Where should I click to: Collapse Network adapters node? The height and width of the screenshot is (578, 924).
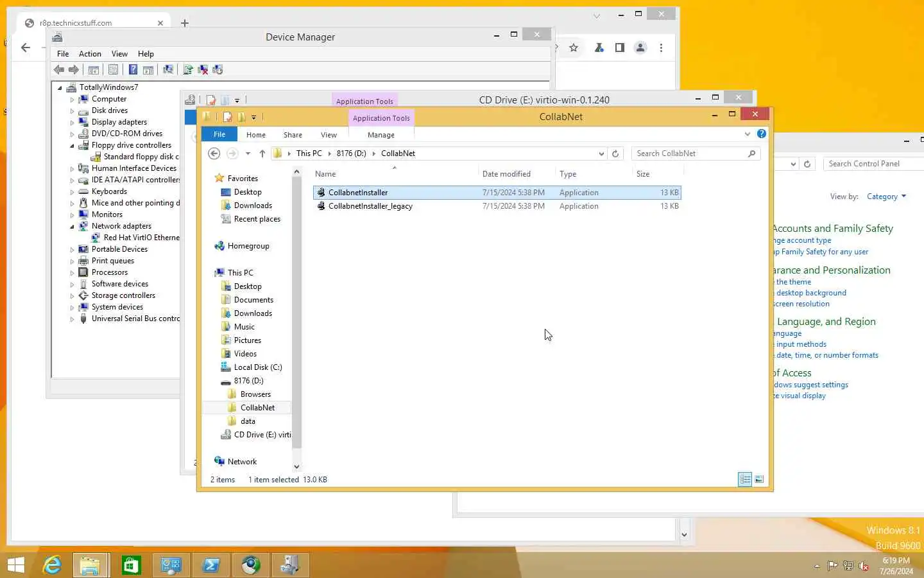point(72,227)
